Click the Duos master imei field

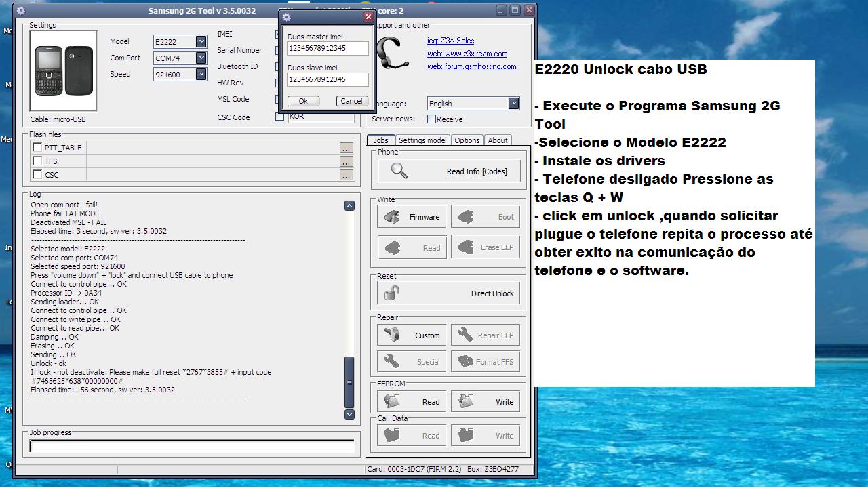point(328,48)
